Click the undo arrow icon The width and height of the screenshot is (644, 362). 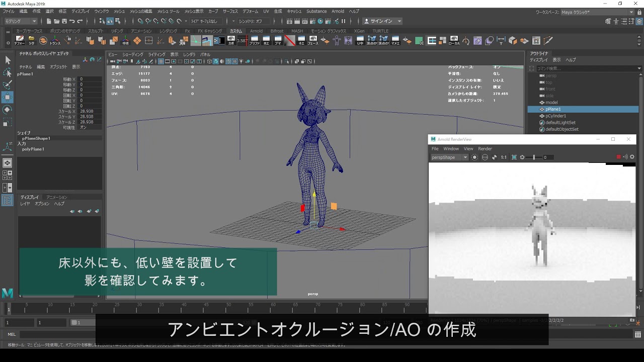[72, 21]
